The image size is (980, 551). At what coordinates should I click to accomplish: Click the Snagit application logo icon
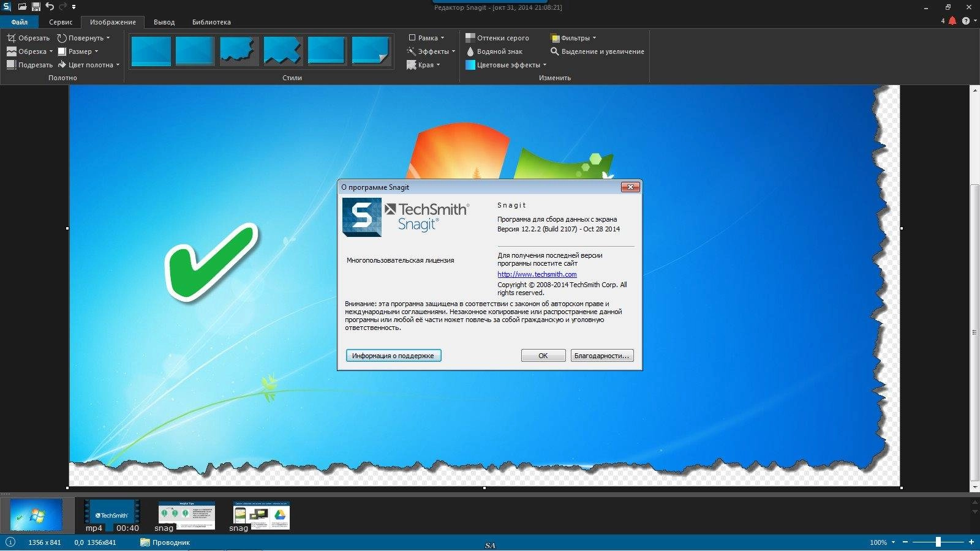7,7
